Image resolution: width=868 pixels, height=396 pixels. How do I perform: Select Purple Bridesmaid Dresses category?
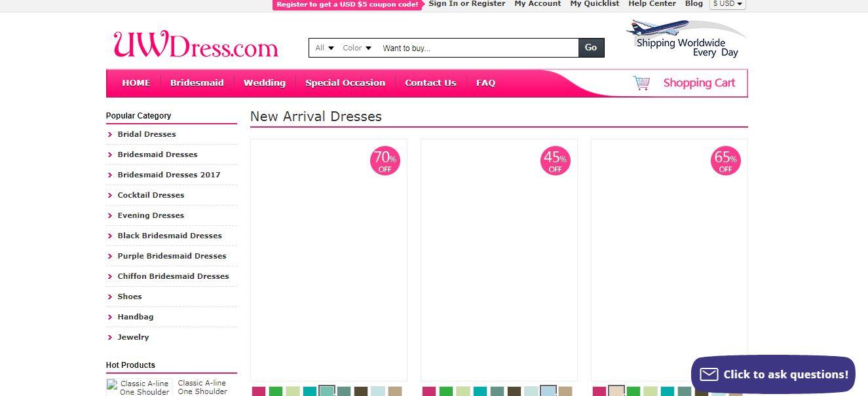click(x=172, y=256)
